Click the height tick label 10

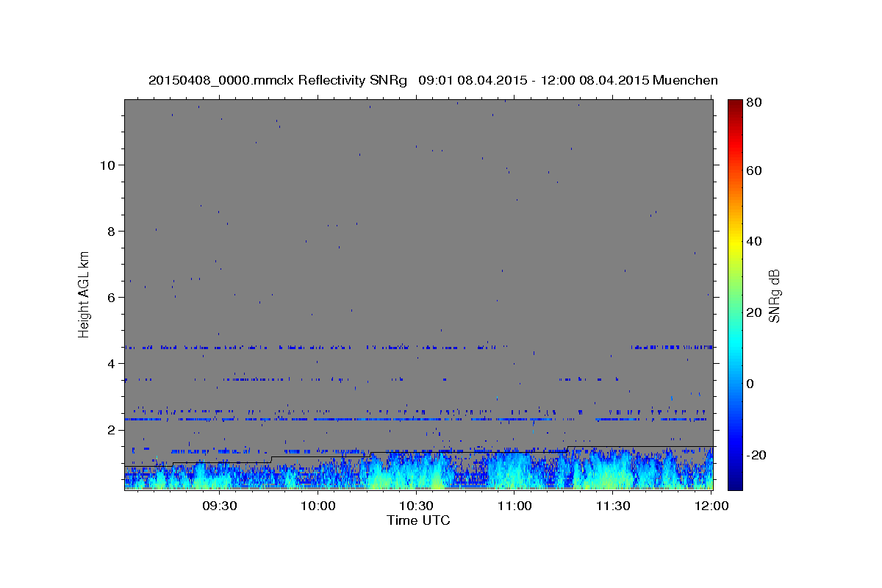tap(107, 165)
